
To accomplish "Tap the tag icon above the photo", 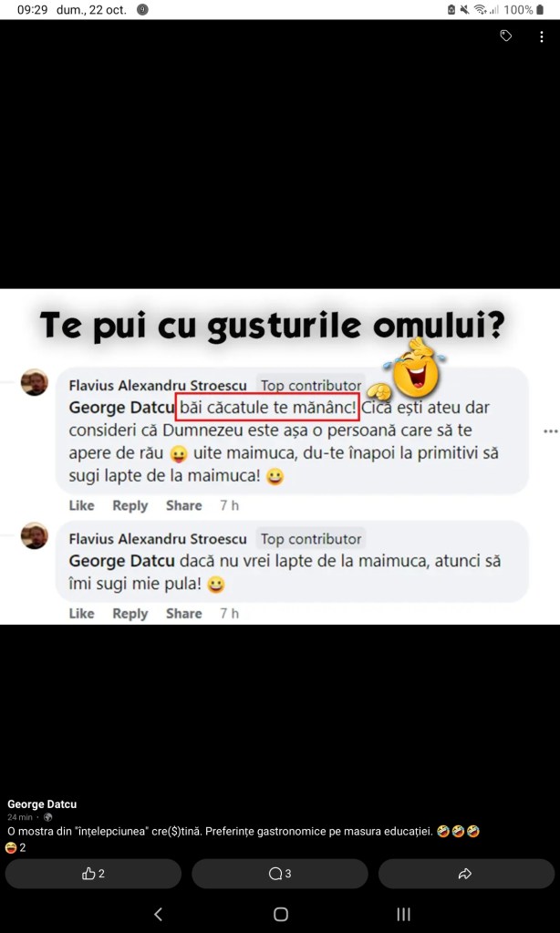I will pyautogui.click(x=506, y=36).
